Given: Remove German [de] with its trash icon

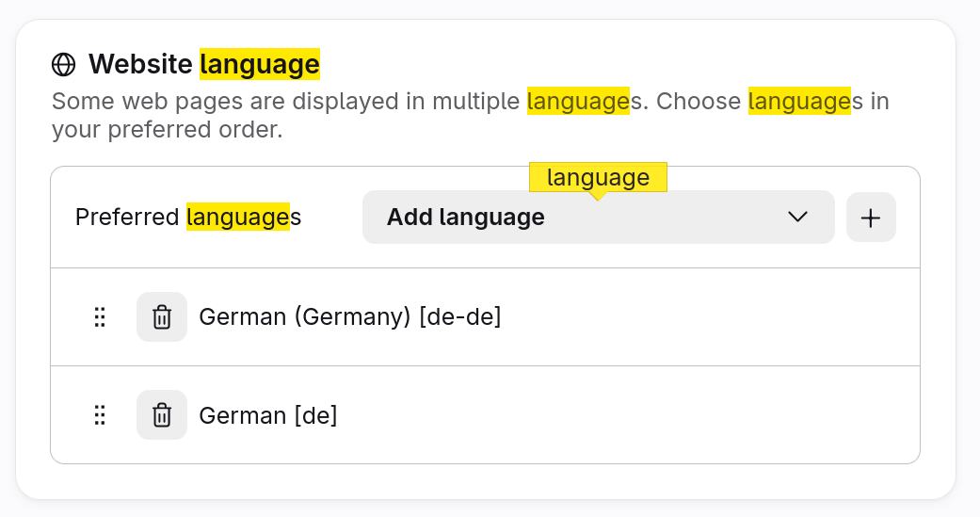Looking at the screenshot, I should (162, 415).
